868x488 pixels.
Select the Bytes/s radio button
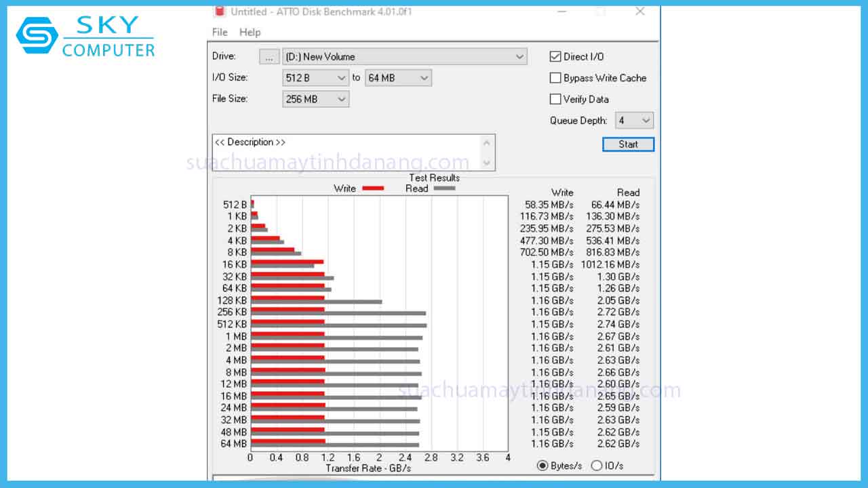point(542,466)
